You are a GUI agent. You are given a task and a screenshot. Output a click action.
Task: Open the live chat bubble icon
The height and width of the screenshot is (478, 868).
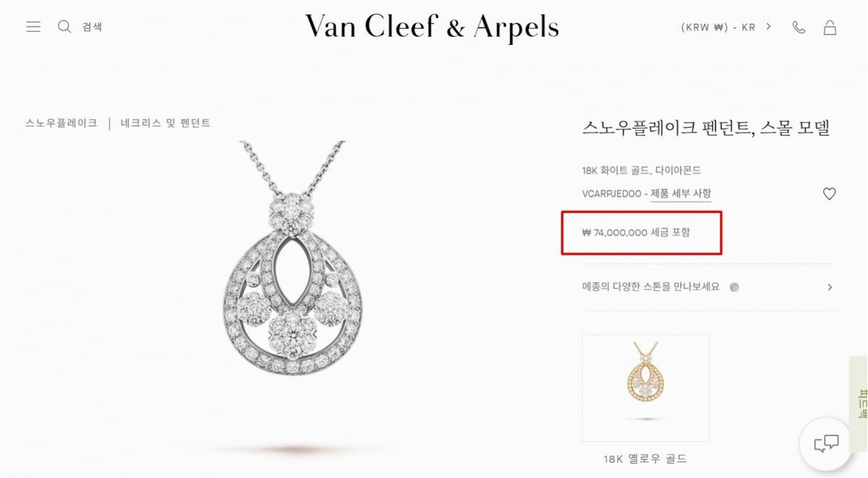point(826,444)
